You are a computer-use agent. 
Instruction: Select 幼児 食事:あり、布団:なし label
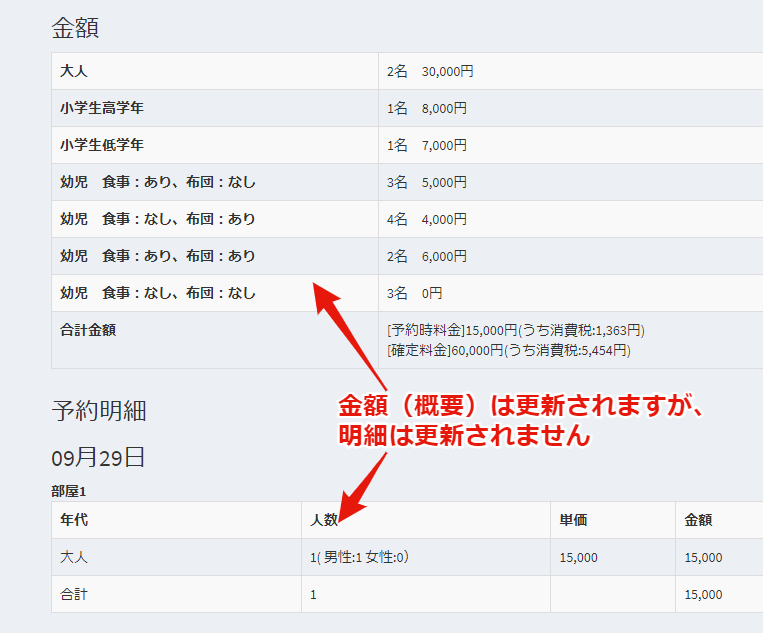(x=158, y=182)
